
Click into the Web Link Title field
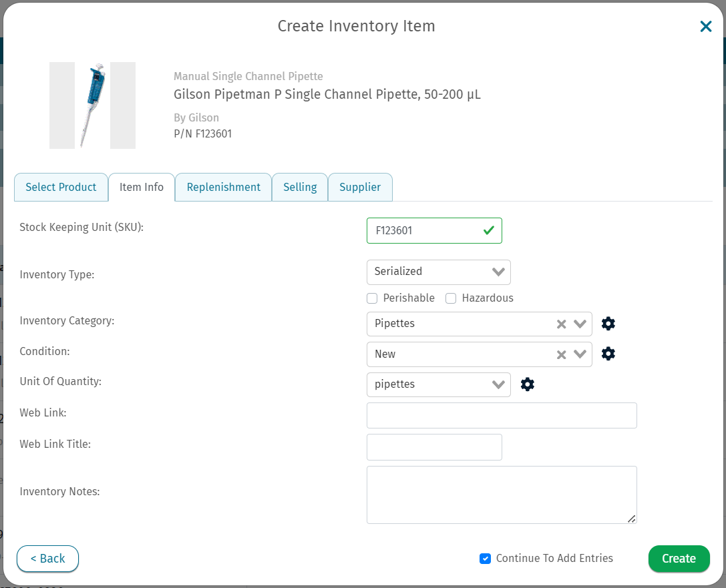click(x=434, y=447)
